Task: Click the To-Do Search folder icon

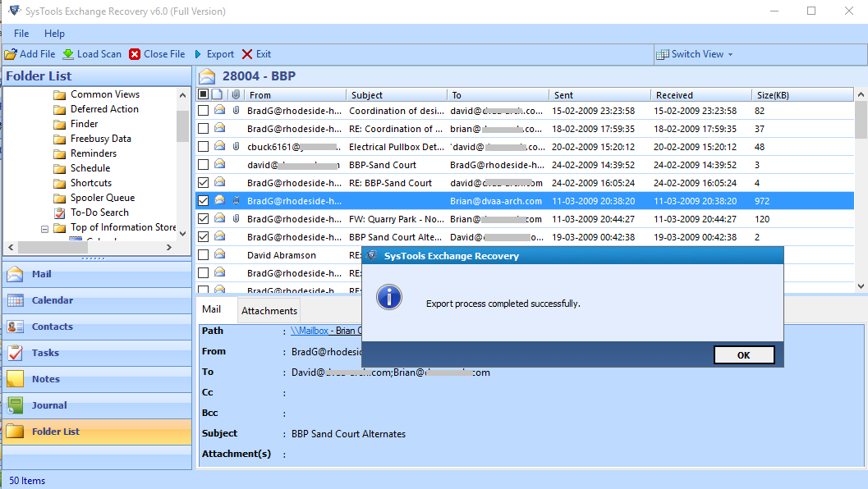Action: point(60,213)
